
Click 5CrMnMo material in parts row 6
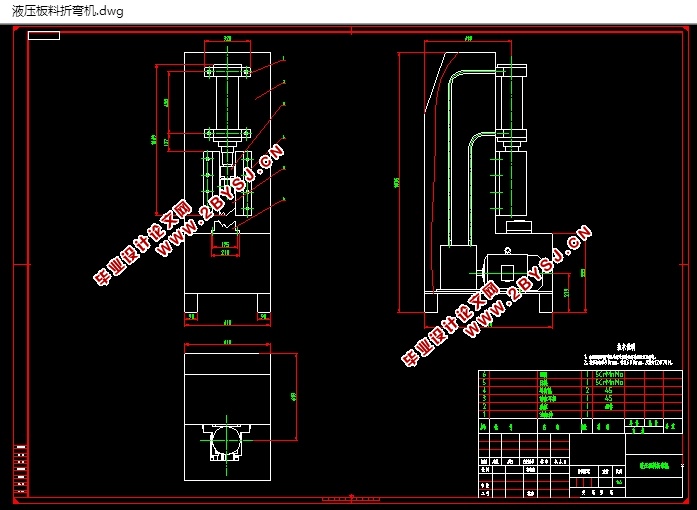tap(609, 374)
